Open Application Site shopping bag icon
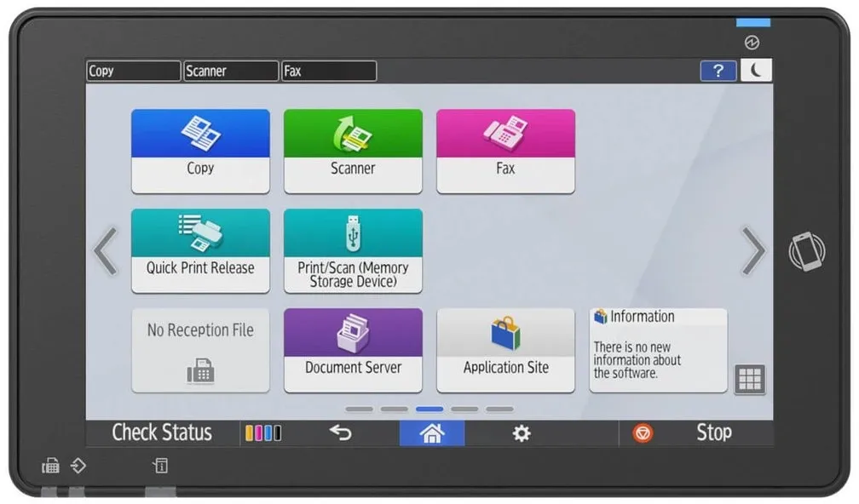Viewport: 859px width, 504px height. (x=505, y=350)
